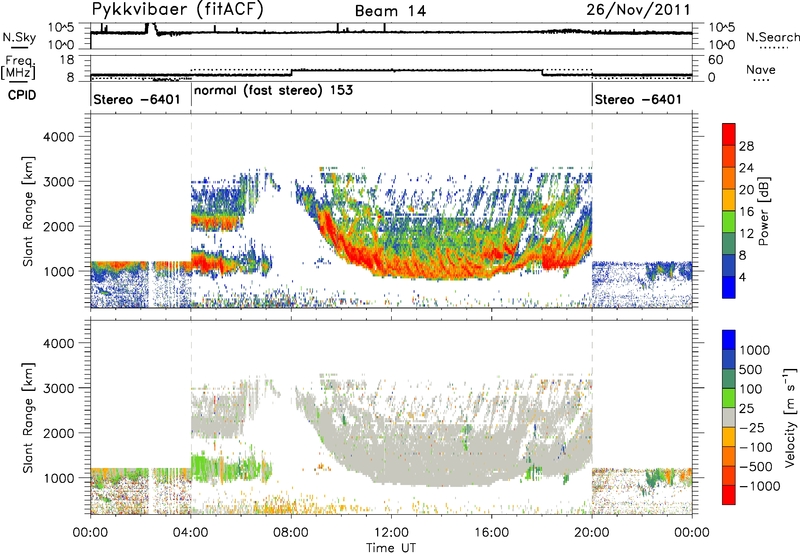This screenshot has width=800, height=554.
Task: Select the '3000' range tick on the velocity panel
Action: point(59,388)
